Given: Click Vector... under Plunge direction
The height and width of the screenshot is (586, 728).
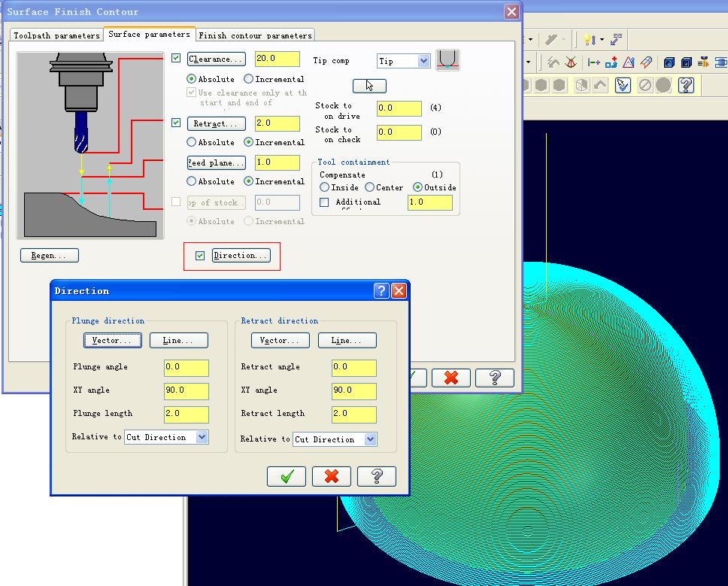Looking at the screenshot, I should point(113,340).
